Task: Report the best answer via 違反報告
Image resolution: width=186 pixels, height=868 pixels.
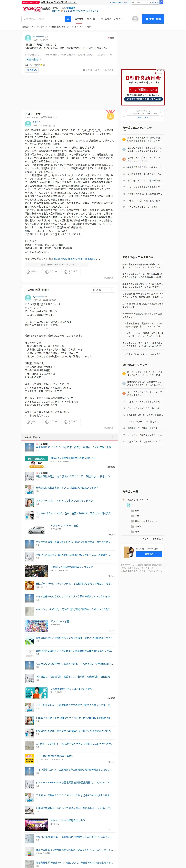Action: tap(108, 278)
